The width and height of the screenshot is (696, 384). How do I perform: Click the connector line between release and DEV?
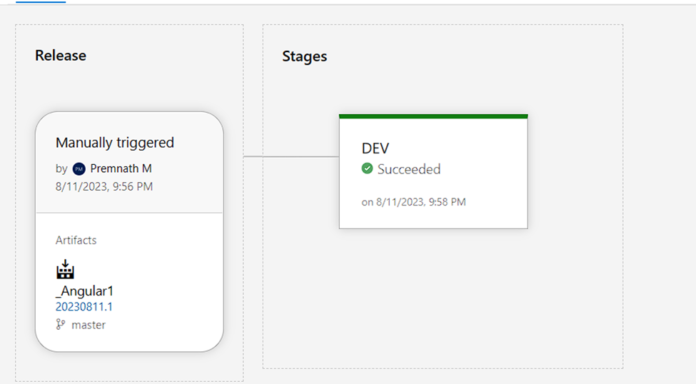291,156
